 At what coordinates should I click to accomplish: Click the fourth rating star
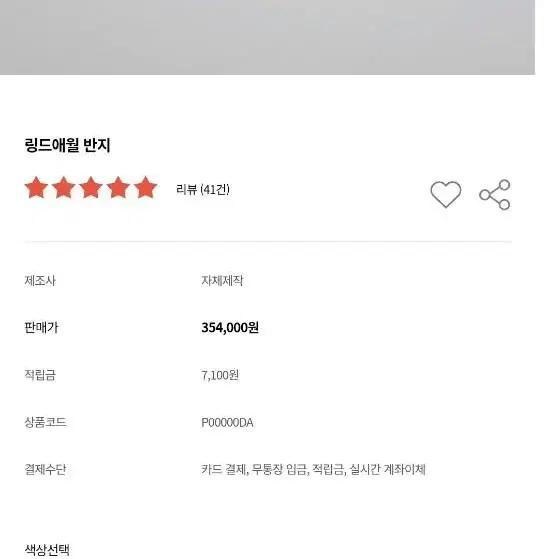118,188
